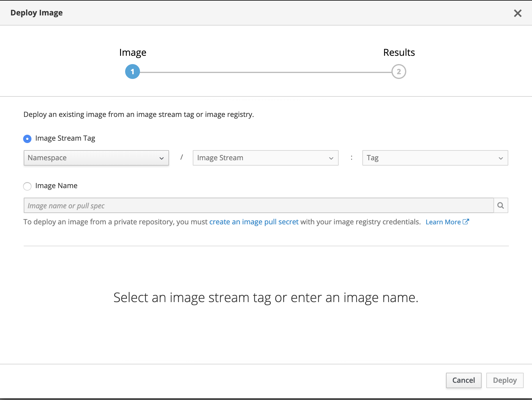Open the create an image pull secret link
Image resolution: width=532 pixels, height=400 pixels.
254,222
